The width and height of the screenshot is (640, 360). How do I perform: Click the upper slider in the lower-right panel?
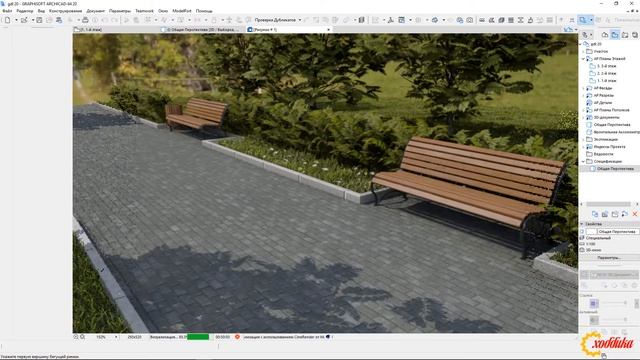615,303
